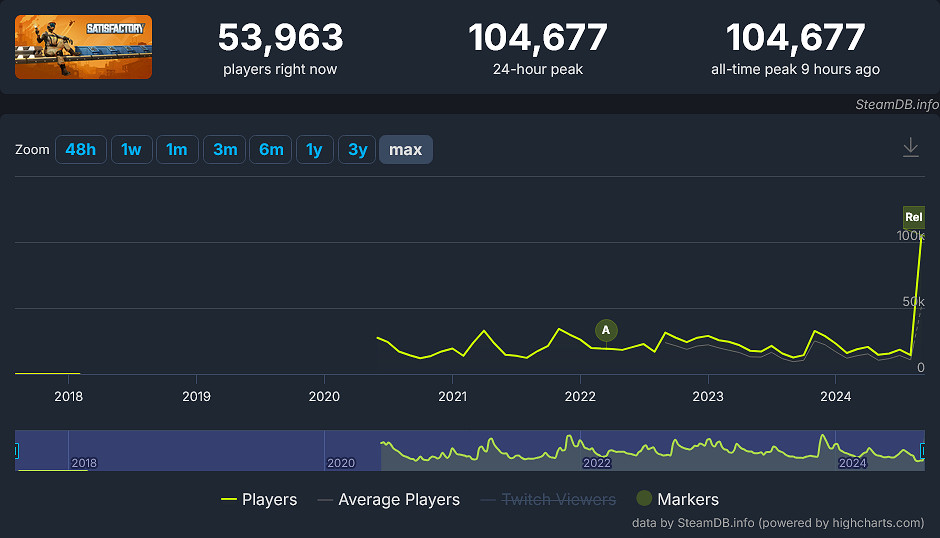Click the 'A' marker on chart
The height and width of the screenshot is (538, 940).
(x=605, y=330)
